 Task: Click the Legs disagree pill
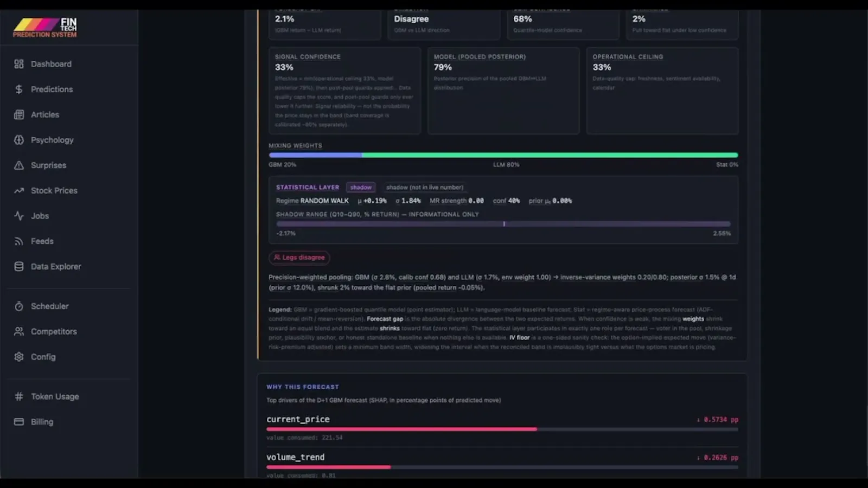[x=299, y=258]
